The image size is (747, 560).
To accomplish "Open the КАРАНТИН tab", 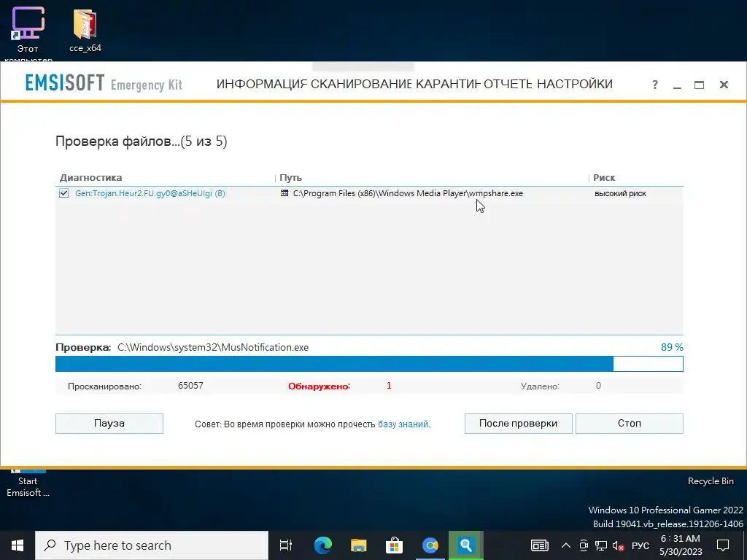I will 448,85.
